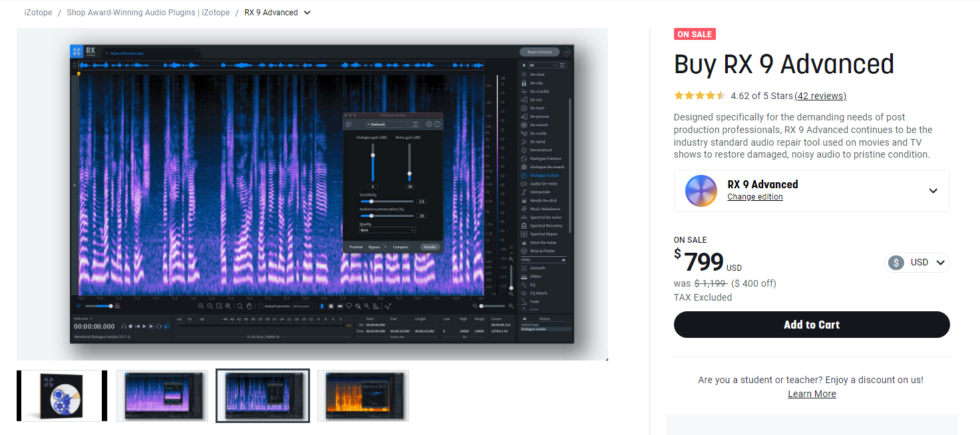Go to Shop Award-Winning Audio Plugins breadcrumb
Screen dimensions: 980x435
pos(148,13)
